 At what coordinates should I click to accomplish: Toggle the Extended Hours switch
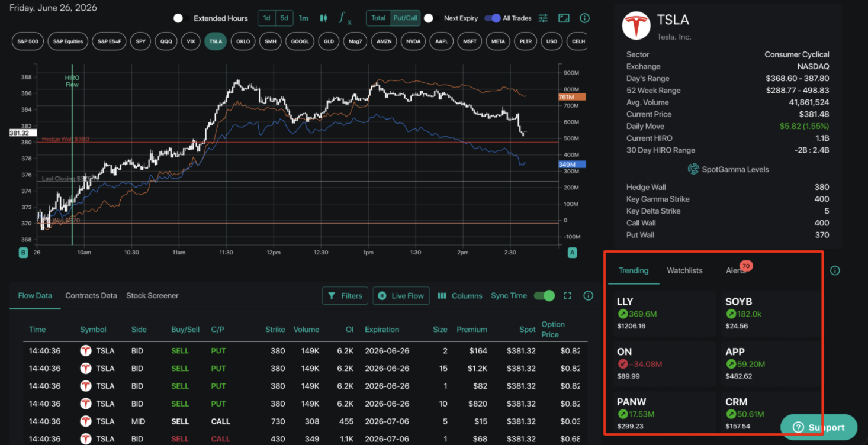[x=178, y=18]
